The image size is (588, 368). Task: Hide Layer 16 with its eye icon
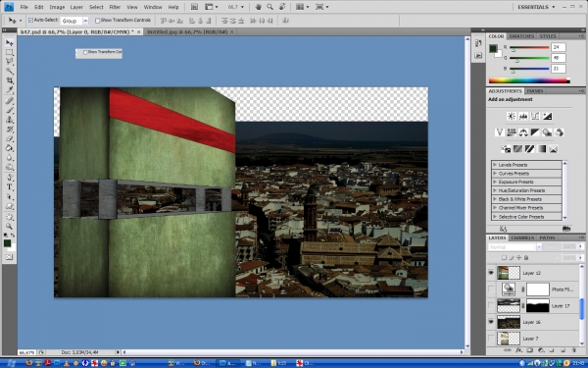pos(491,322)
